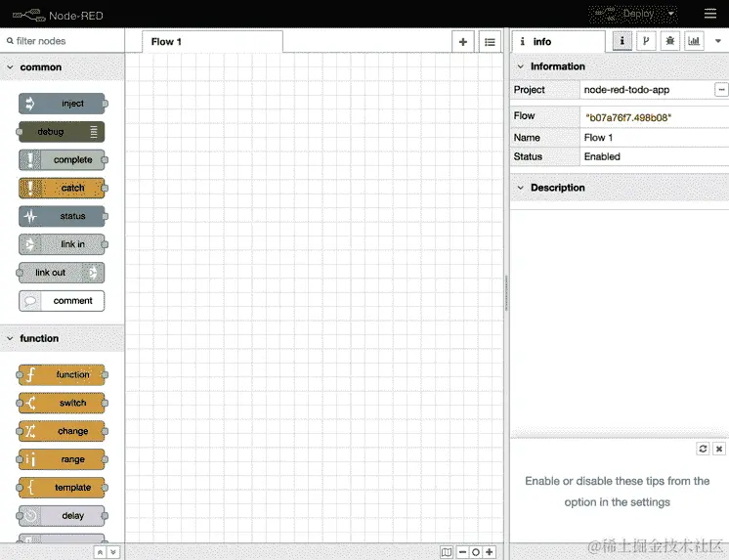Viewport: 729px width, 560px height.
Task: Click the sidebar separator handle
Action: (x=506, y=293)
